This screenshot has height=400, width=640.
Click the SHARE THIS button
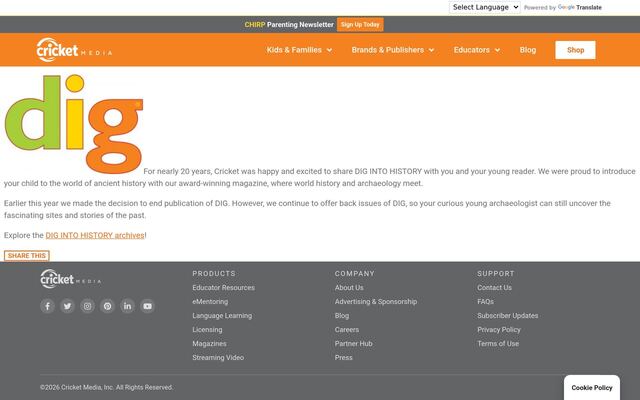tap(27, 256)
